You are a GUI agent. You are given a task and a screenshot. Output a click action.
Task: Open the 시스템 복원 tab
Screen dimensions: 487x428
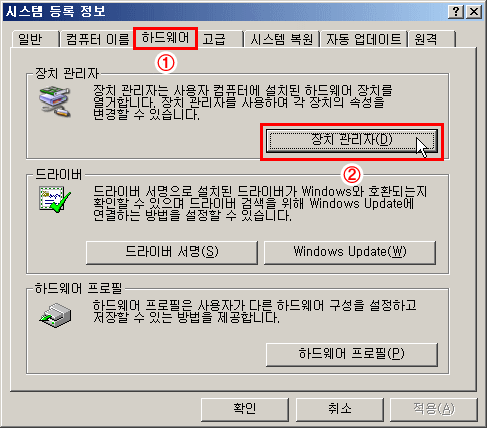point(282,39)
